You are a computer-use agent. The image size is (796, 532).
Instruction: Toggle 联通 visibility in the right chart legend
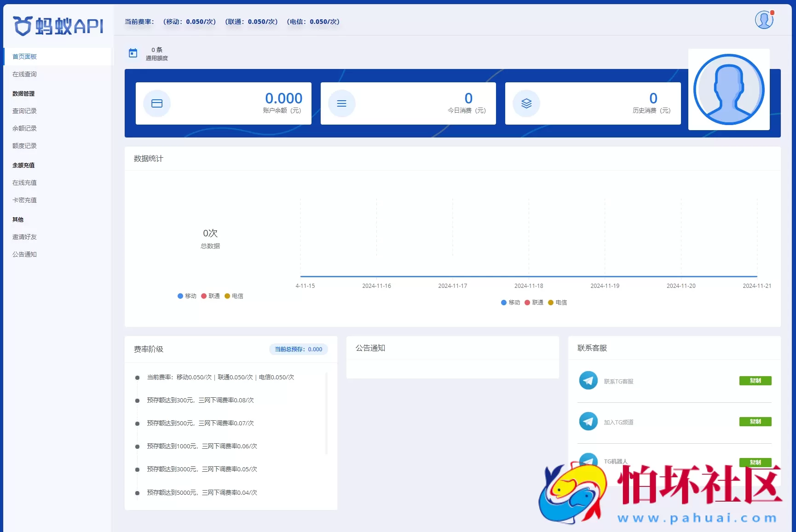click(535, 302)
